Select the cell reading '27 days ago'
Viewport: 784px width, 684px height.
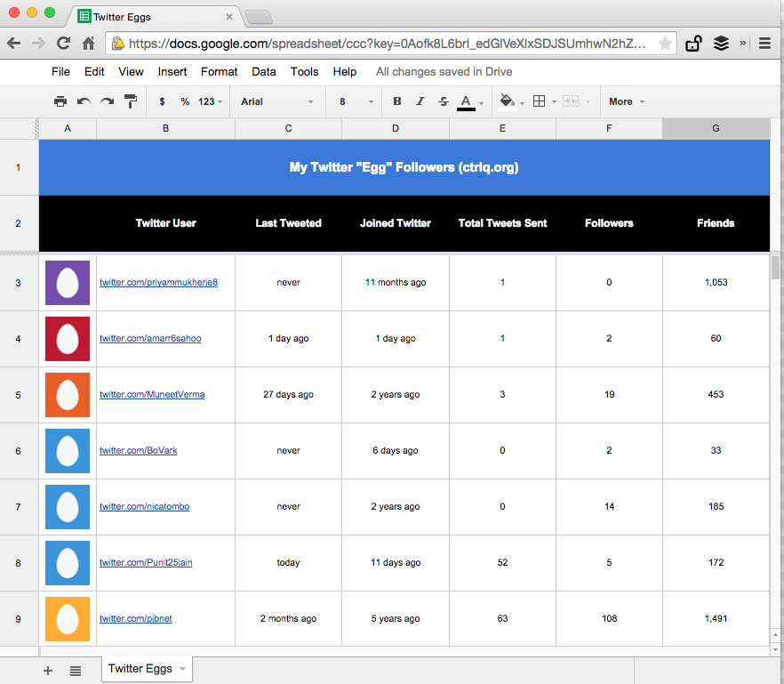click(289, 395)
